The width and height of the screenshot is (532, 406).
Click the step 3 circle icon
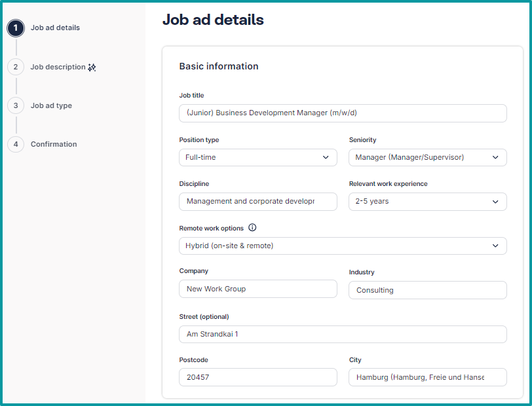tap(16, 105)
